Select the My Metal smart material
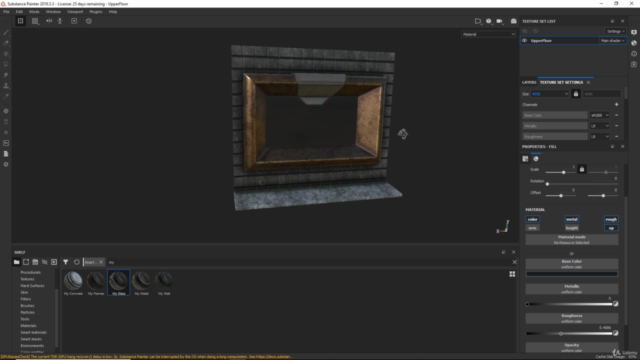This screenshot has width=640, height=360. pyautogui.click(x=141, y=282)
